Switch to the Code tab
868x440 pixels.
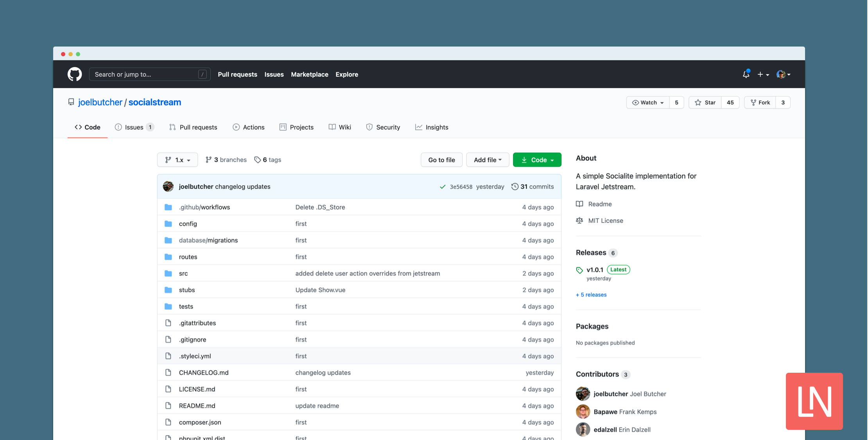88,127
